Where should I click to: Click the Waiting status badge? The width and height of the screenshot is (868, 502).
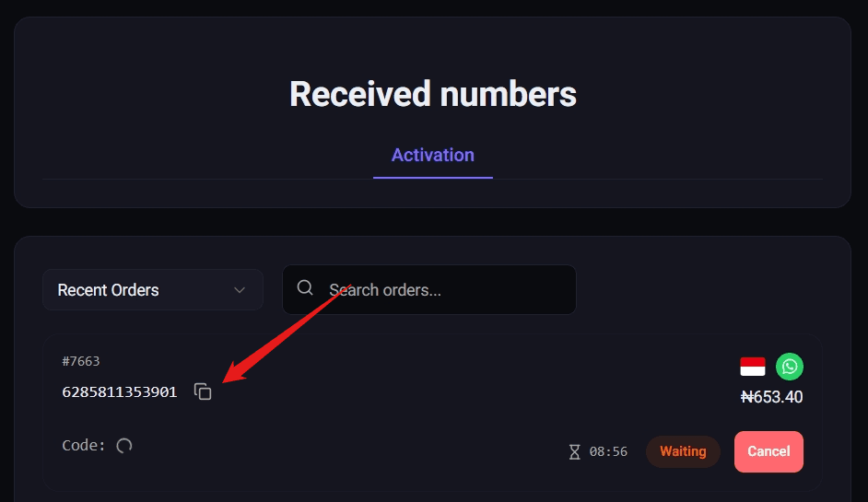[x=683, y=451]
